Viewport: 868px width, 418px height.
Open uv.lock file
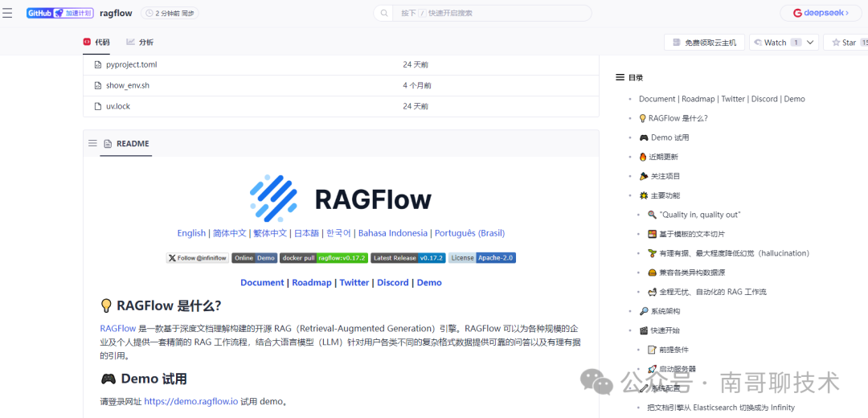118,106
